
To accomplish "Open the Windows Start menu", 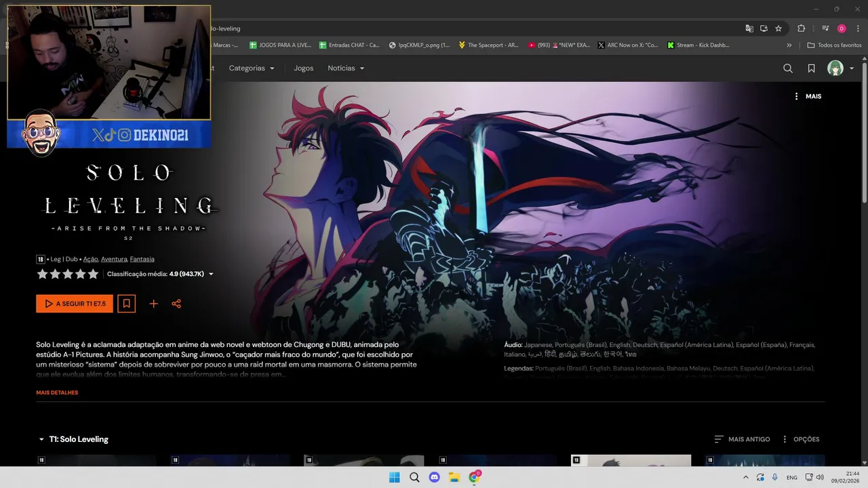I will coord(394,477).
